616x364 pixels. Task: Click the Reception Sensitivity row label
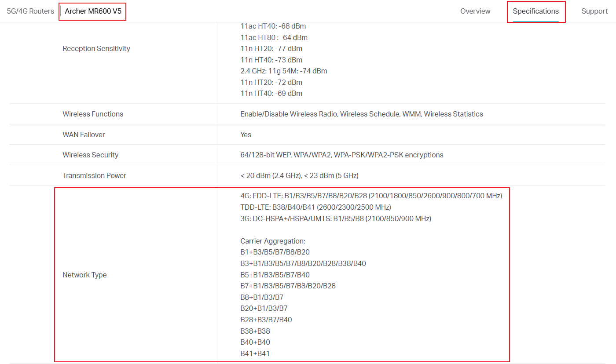[96, 48]
